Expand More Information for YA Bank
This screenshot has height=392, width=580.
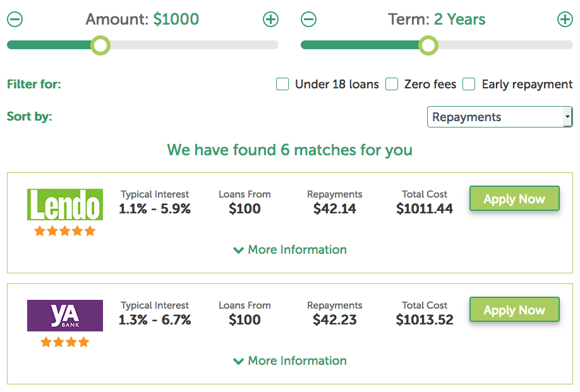[x=290, y=360]
